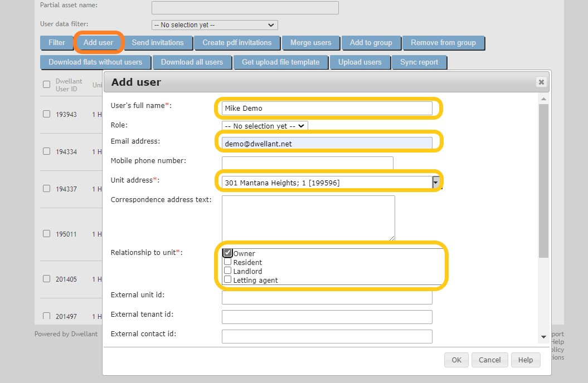Confirm the new user with OK
The image size is (588, 383).
[x=456, y=360]
